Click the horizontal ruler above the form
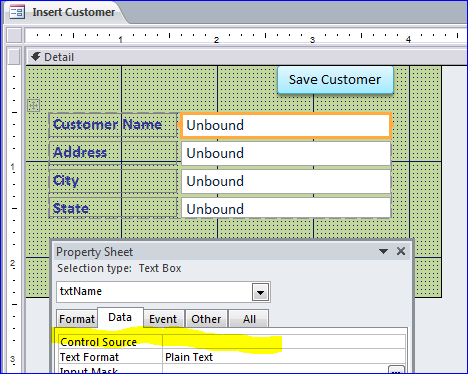 click(246, 35)
